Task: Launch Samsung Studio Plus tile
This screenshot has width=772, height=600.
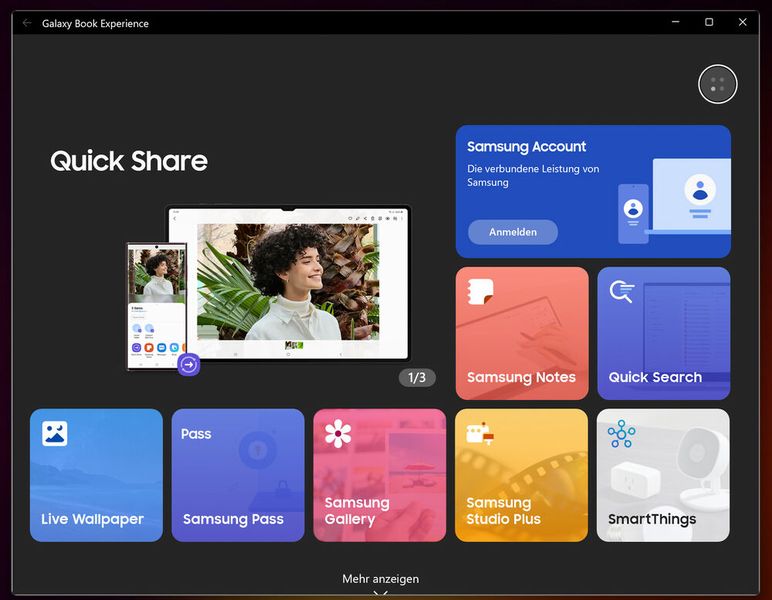Action: coord(521,475)
